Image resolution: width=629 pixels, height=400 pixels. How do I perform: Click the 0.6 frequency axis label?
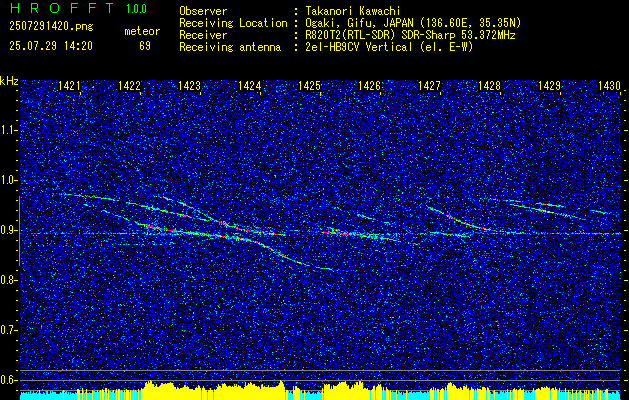(x=8, y=380)
